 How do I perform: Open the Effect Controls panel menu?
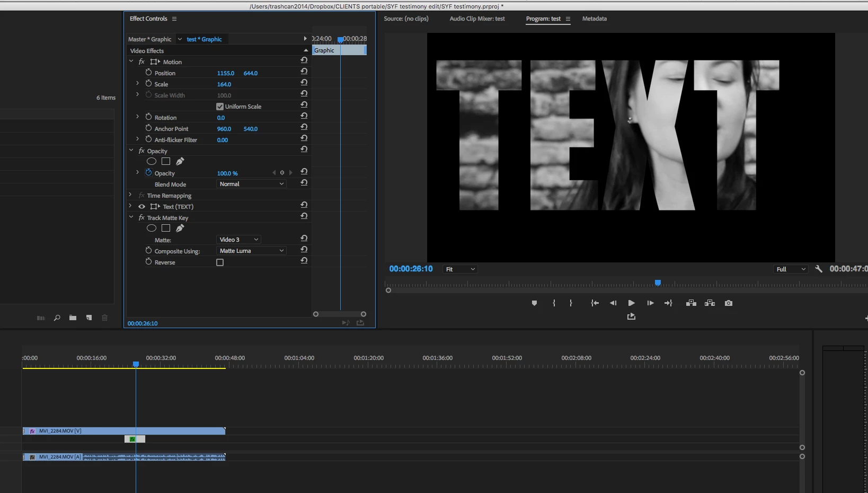[174, 19]
